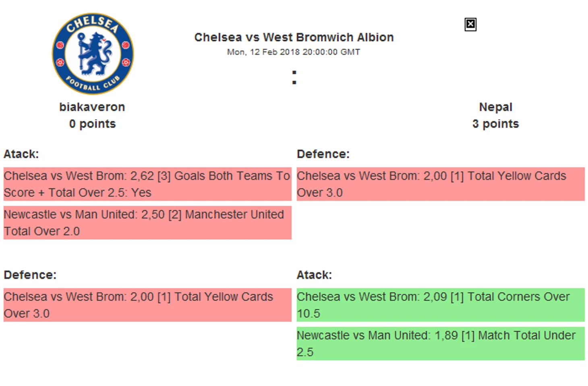Screen dimensions: 588x386
Task: Click the Atack heading above the Corners bet
Action: [314, 275]
